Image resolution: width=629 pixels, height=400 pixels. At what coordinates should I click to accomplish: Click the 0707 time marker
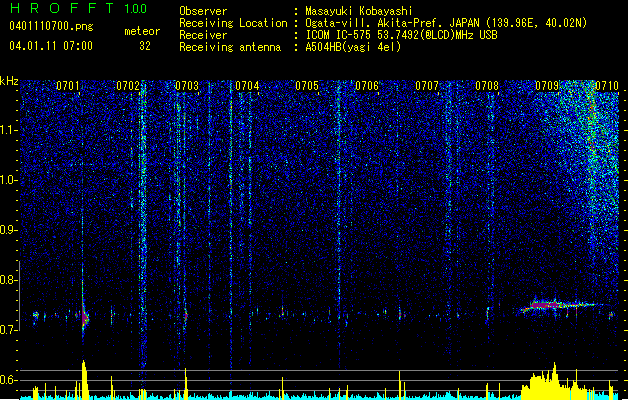(427, 86)
